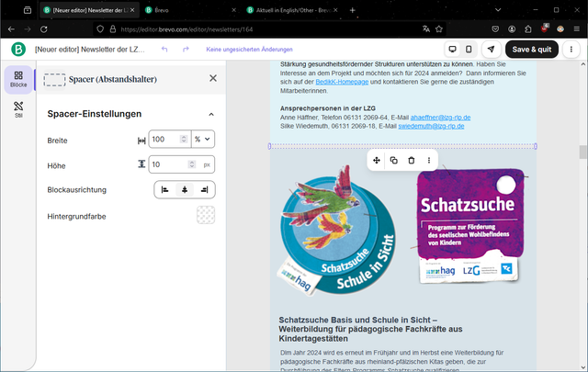The image size is (588, 372).
Task: Click the tracking protection shield icon
Action: coord(100,29)
